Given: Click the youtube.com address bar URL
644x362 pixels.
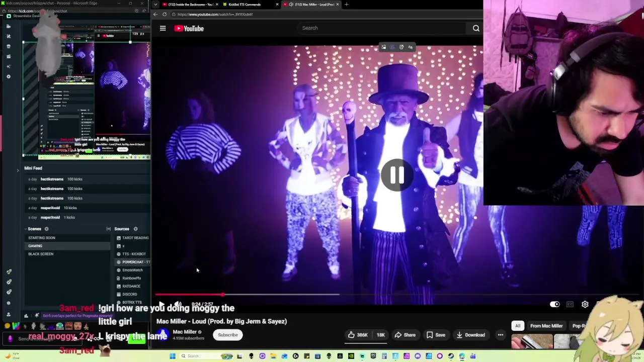Looking at the screenshot, I should [x=215, y=14].
